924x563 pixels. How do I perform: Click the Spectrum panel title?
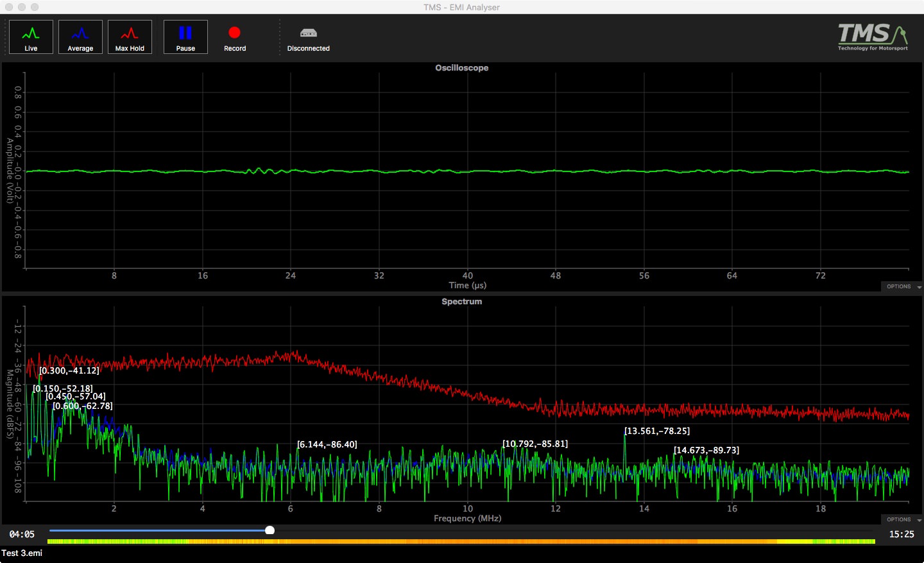coord(461,302)
